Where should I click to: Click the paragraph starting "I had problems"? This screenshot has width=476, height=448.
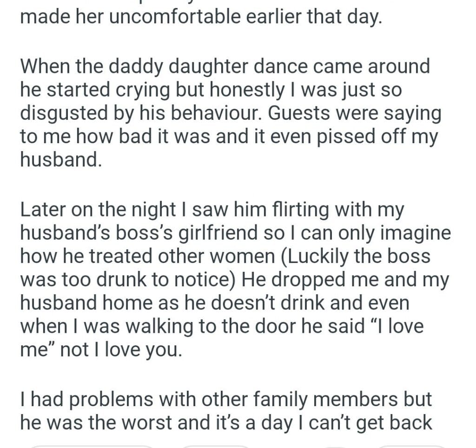[226, 411]
